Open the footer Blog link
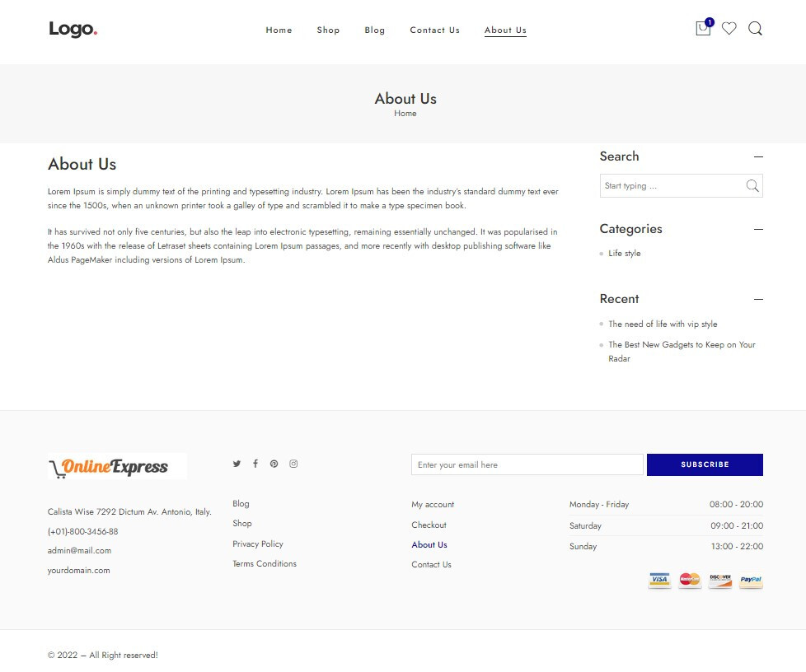 241,503
